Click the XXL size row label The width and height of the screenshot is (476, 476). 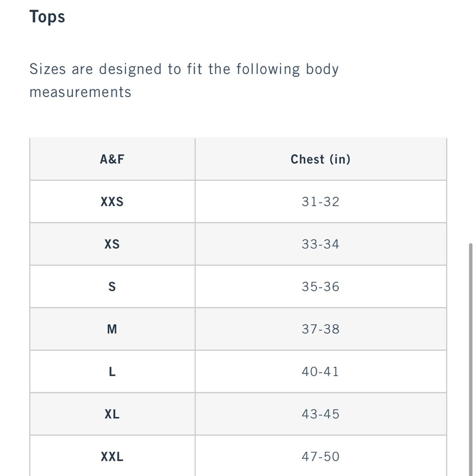[x=112, y=456]
